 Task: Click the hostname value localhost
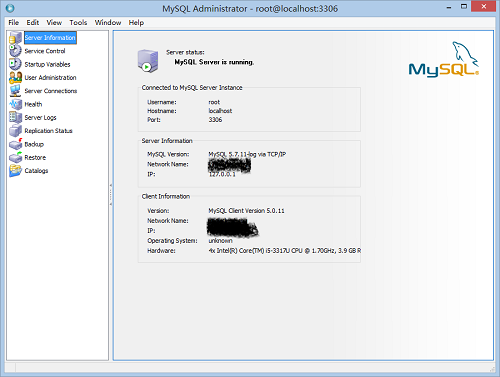[x=220, y=111]
